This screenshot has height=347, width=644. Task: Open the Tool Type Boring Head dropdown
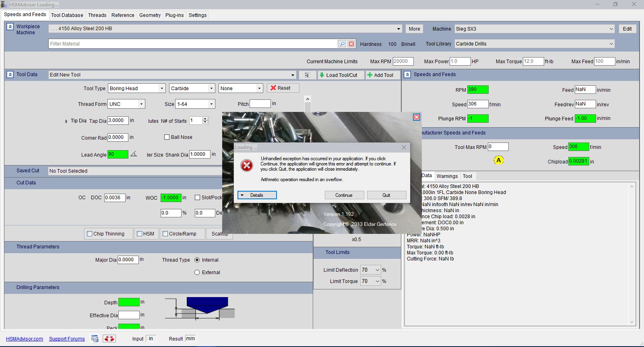coord(162,89)
